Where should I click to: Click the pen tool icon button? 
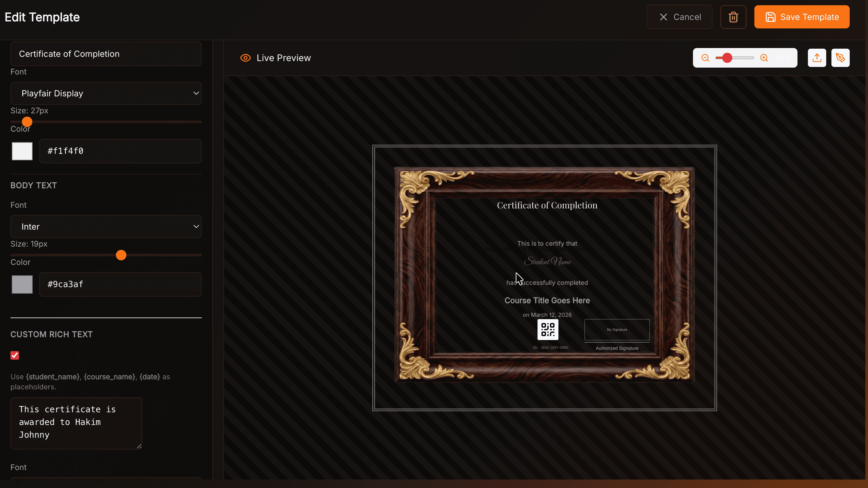click(840, 58)
